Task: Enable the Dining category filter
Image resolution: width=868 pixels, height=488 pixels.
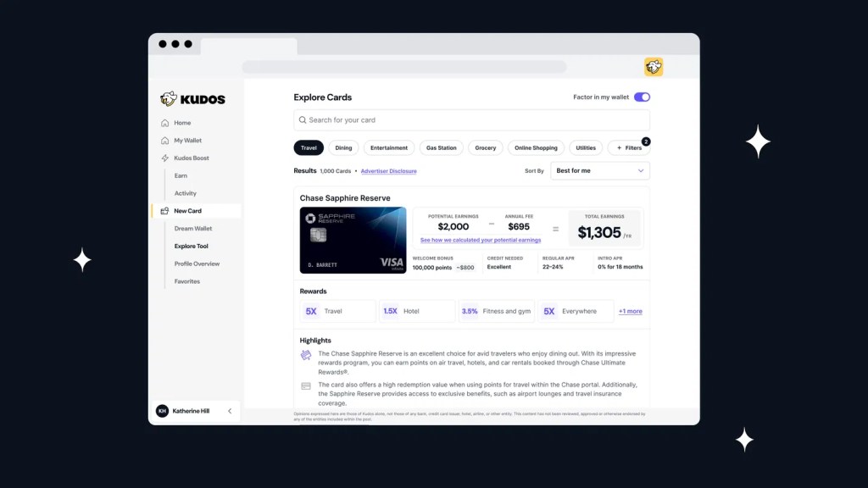Action: (x=343, y=147)
